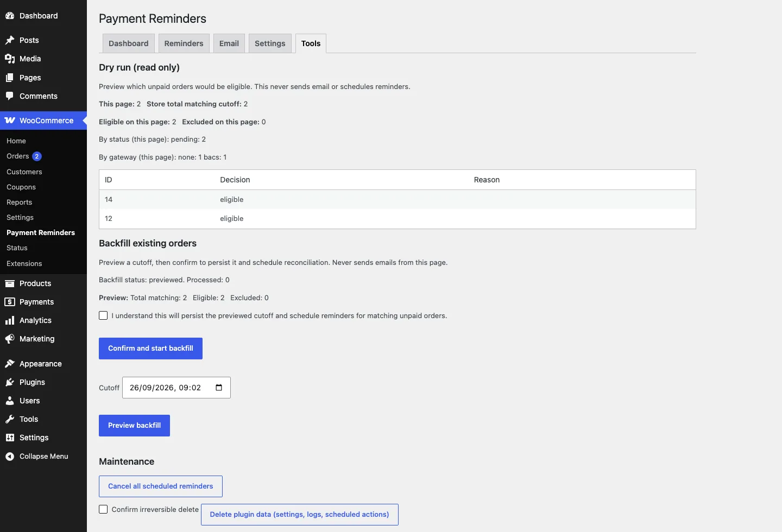
Task: Click the Plugins plug icon
Action: click(10, 382)
